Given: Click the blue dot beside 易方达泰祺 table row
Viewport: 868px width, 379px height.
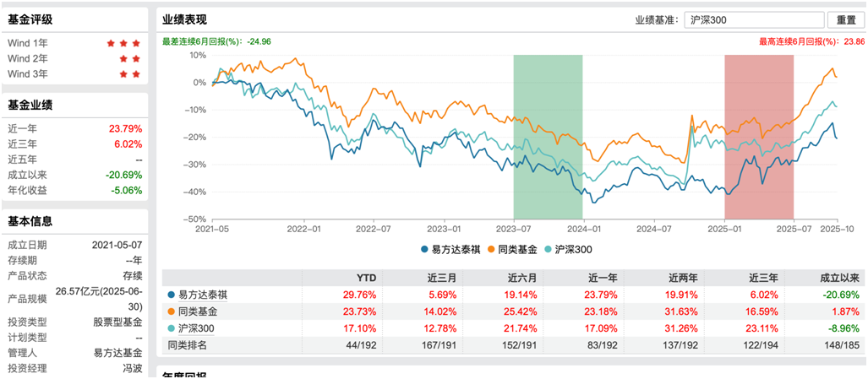Looking at the screenshot, I should pyautogui.click(x=172, y=295).
